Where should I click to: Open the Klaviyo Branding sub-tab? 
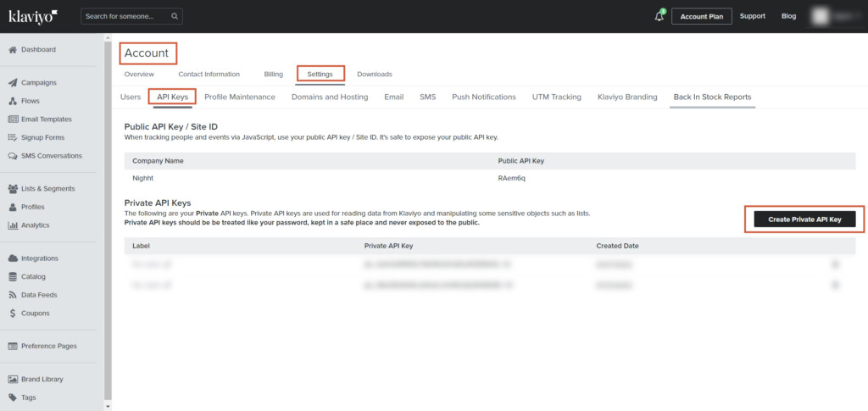click(x=627, y=97)
